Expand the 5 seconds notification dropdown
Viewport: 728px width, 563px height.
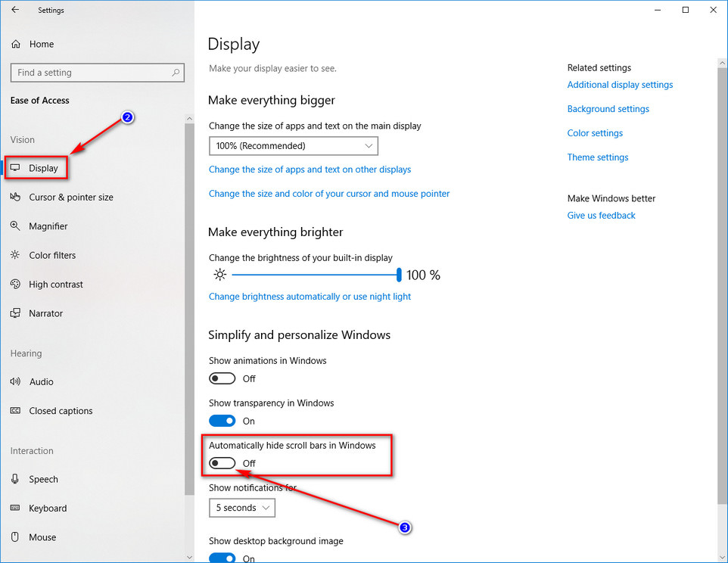[242, 508]
